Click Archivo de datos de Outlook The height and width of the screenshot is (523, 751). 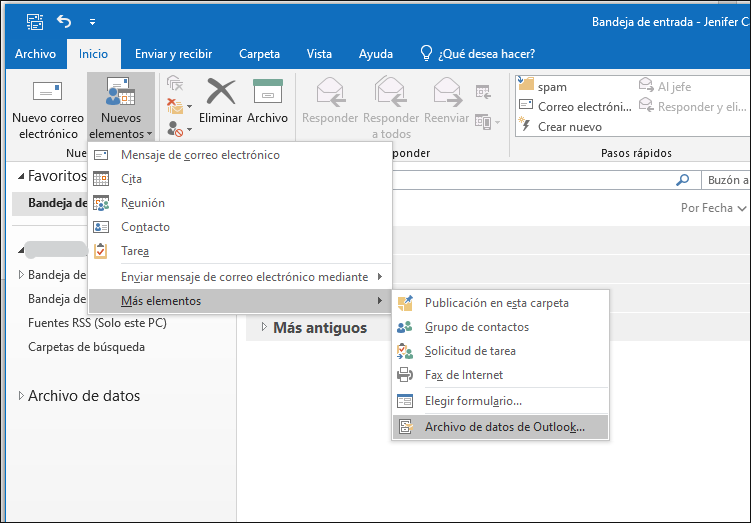pos(504,427)
